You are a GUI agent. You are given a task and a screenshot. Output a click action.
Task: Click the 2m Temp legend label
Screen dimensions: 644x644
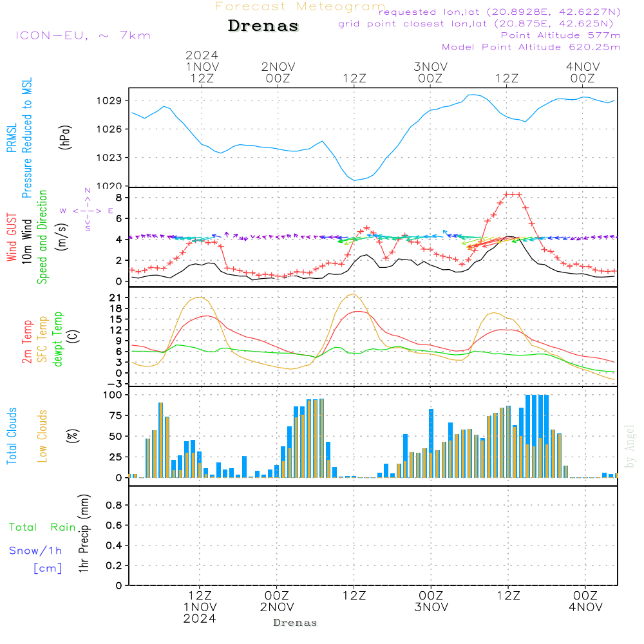26,342
